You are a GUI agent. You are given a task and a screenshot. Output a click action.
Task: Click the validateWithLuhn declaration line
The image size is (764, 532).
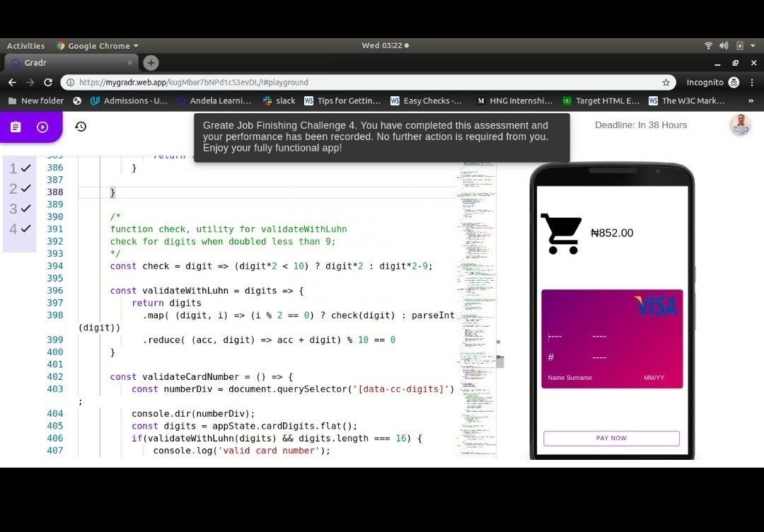pos(207,290)
